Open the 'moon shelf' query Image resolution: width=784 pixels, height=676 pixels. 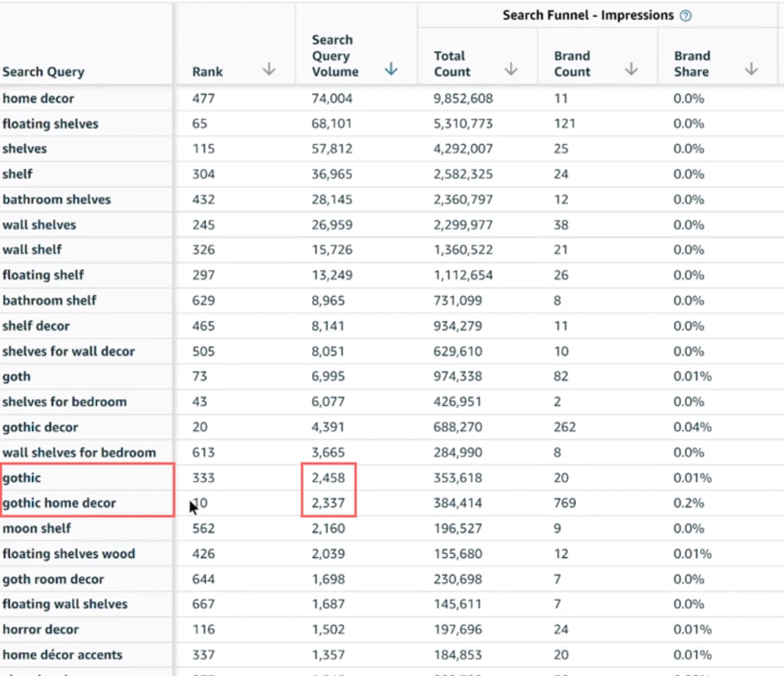click(37, 529)
